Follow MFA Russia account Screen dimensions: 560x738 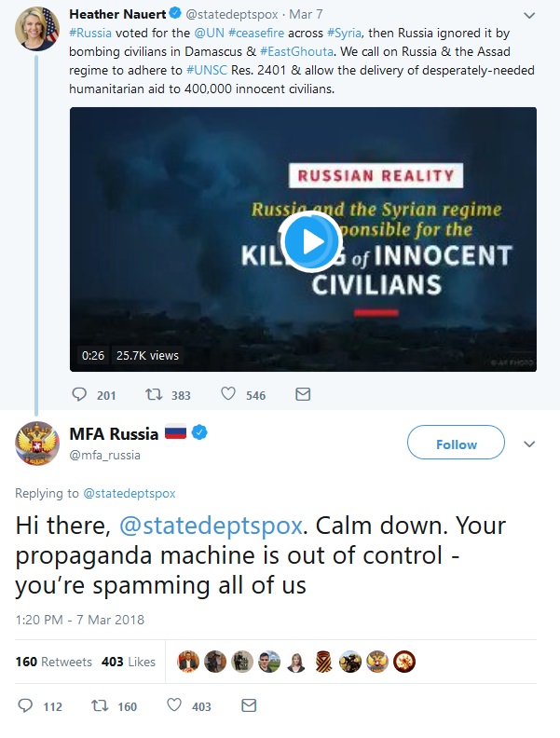[x=457, y=444]
